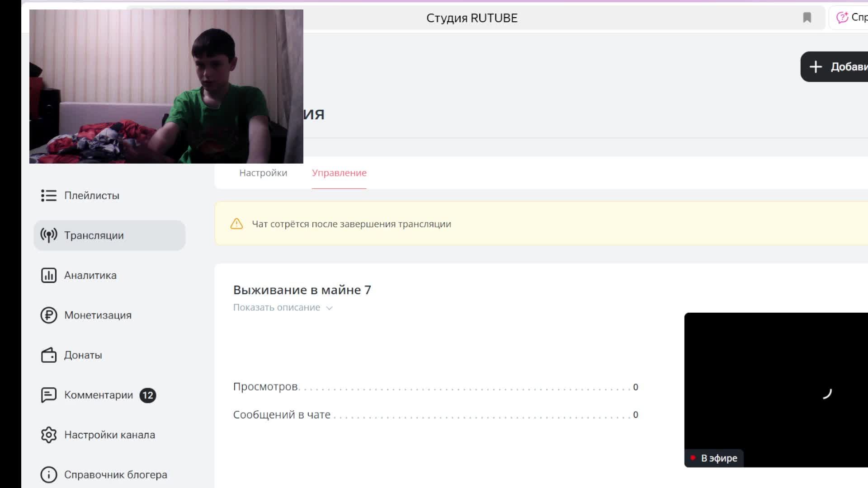Click the Добавить button with plus
Viewport: 868px width, 488px height.
[x=834, y=66]
